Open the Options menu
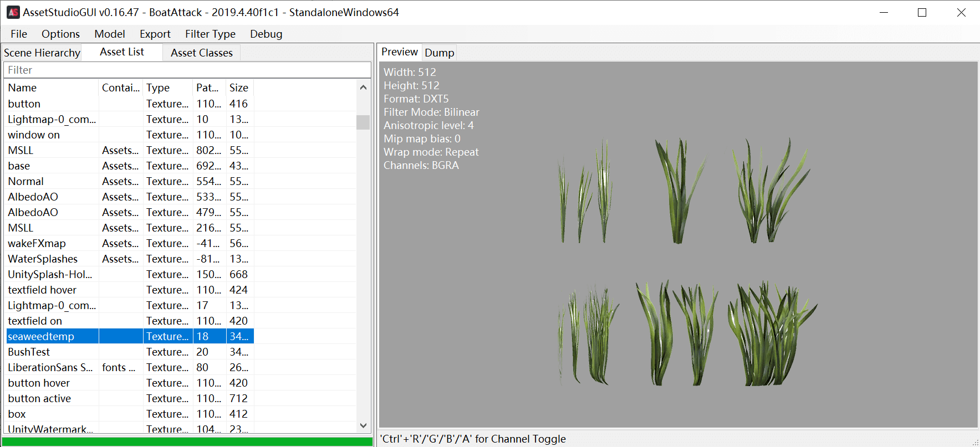 tap(60, 34)
